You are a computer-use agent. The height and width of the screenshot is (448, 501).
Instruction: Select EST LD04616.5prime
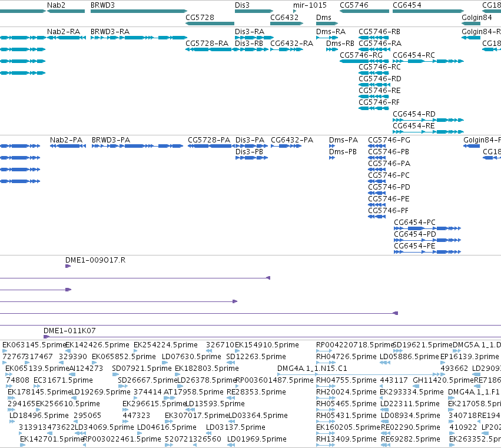[x=167, y=427]
